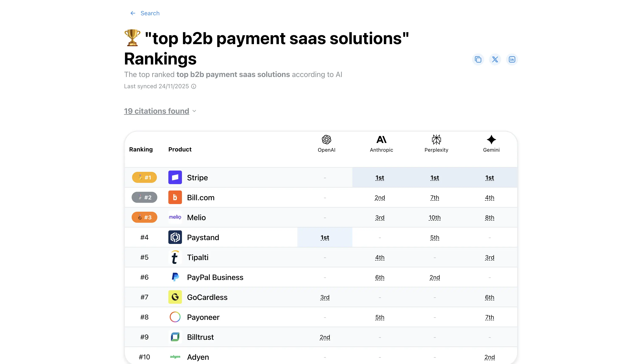The width and height of the screenshot is (642, 364).
Task: Click the Stripe product logo
Action: point(175,178)
